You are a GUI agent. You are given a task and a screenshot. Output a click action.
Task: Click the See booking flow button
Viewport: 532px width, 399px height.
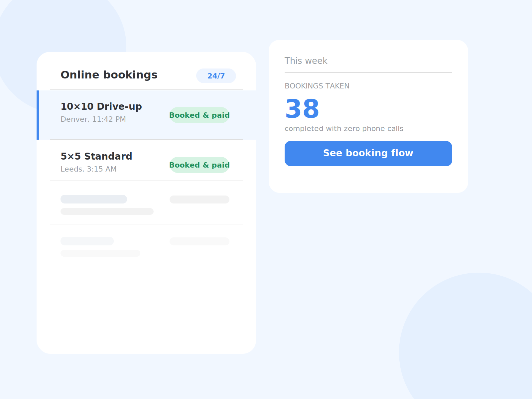point(368,154)
